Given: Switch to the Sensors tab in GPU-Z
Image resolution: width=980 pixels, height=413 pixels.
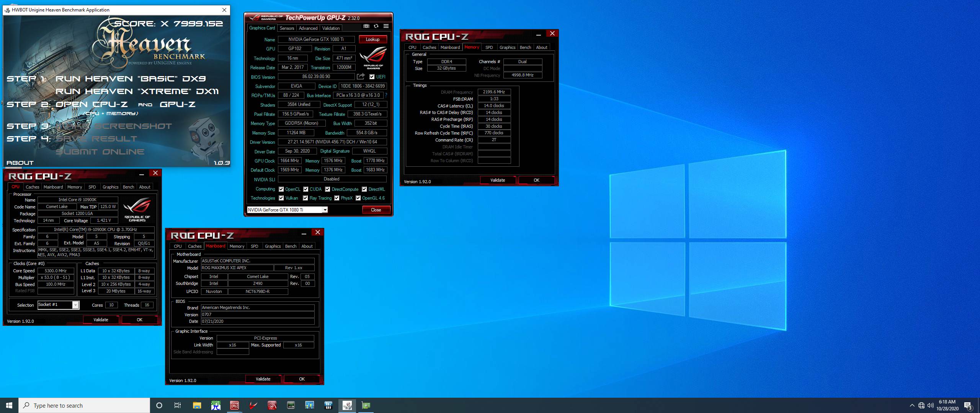Looking at the screenshot, I should pos(287,28).
